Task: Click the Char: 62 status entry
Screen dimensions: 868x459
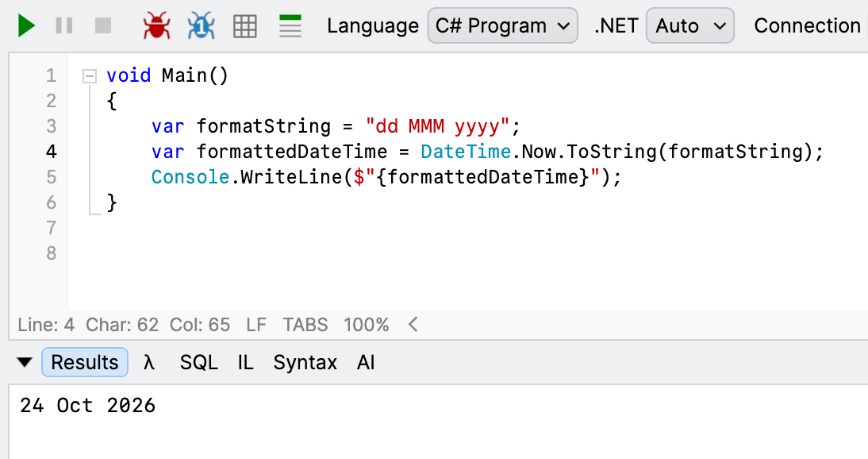Action: pyautogui.click(x=121, y=325)
